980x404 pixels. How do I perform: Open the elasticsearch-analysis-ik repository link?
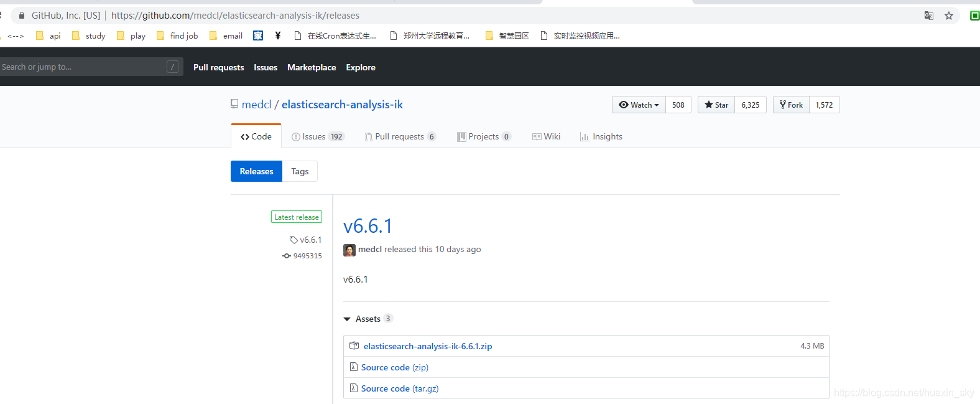[342, 105]
